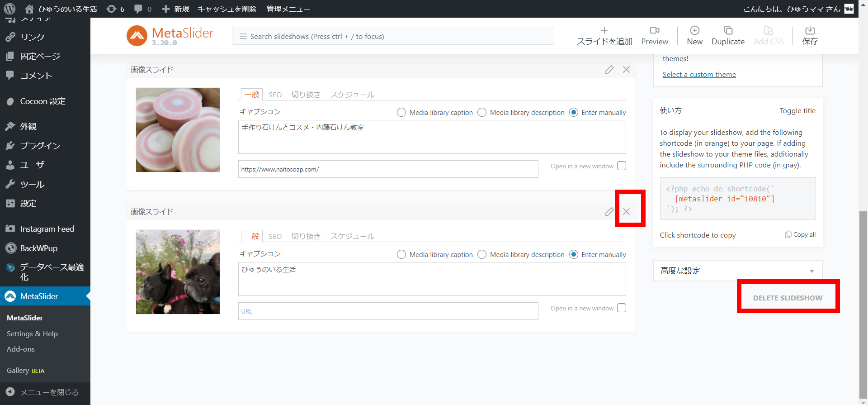
Task: Click the Copy all shortcode icon
Action: tap(788, 234)
